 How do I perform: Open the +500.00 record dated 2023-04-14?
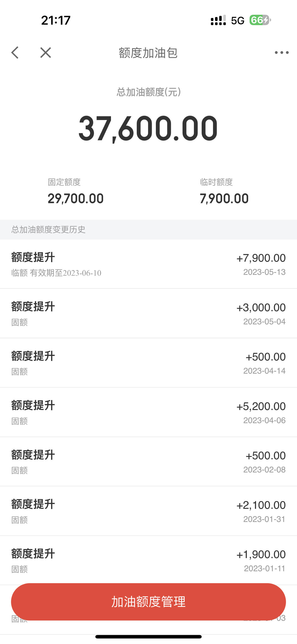coord(148,363)
